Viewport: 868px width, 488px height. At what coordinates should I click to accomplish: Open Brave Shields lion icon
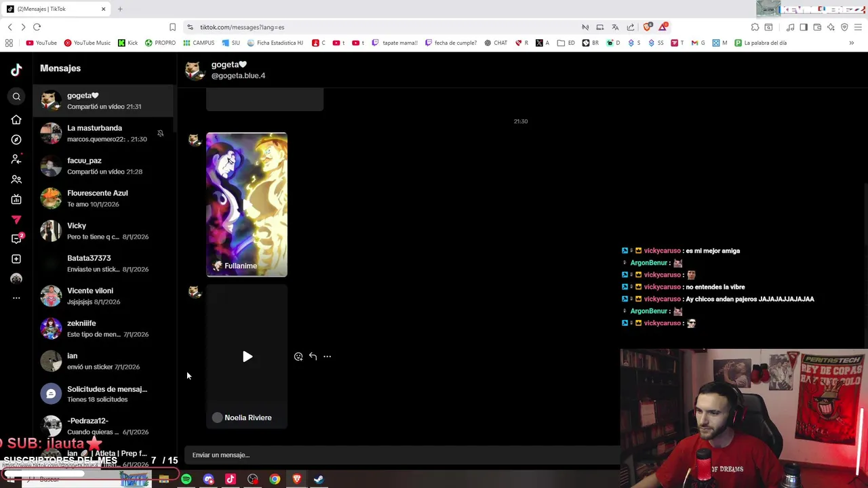647,27
